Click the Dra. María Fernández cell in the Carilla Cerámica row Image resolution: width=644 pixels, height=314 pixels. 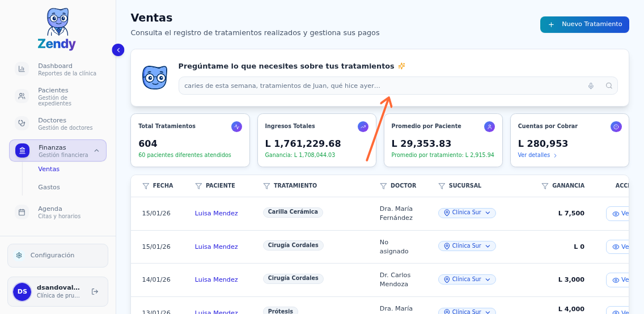coord(396,214)
